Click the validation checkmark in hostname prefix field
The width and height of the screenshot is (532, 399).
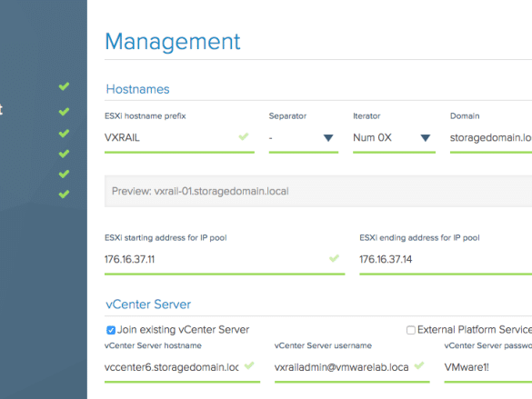(x=244, y=136)
